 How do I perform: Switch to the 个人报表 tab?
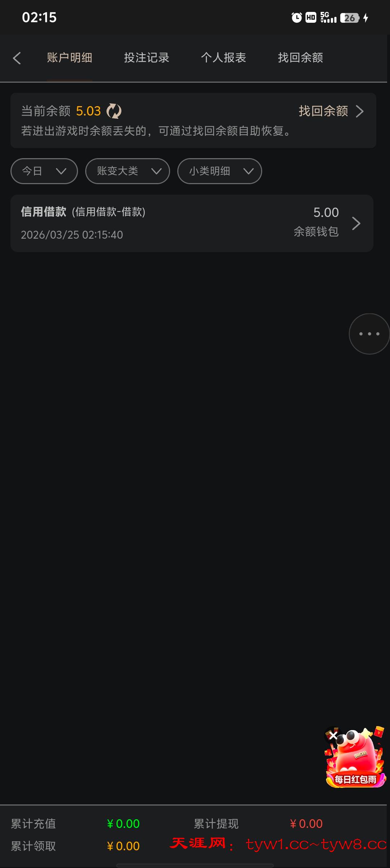click(224, 58)
